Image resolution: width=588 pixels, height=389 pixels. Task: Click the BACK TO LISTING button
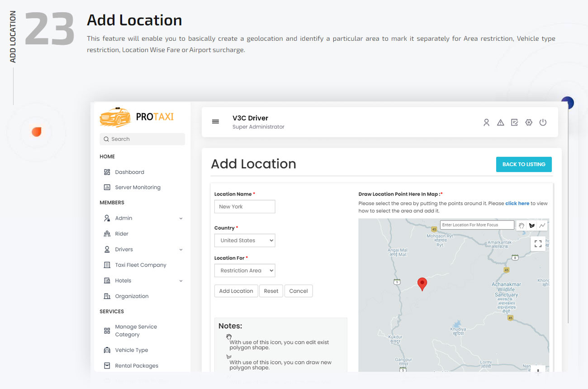click(524, 164)
